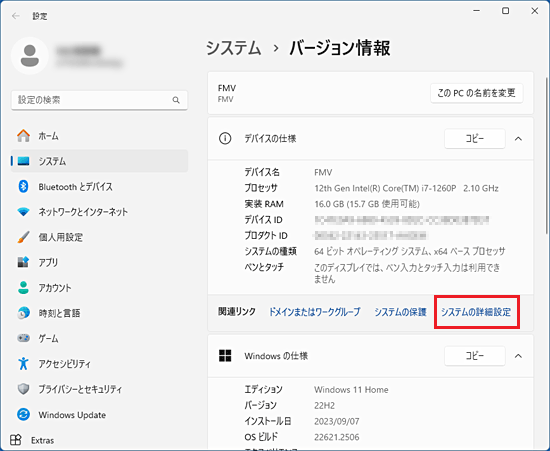Open ゲーム settings in sidebar
The width and height of the screenshot is (550, 451).
[x=99, y=338]
